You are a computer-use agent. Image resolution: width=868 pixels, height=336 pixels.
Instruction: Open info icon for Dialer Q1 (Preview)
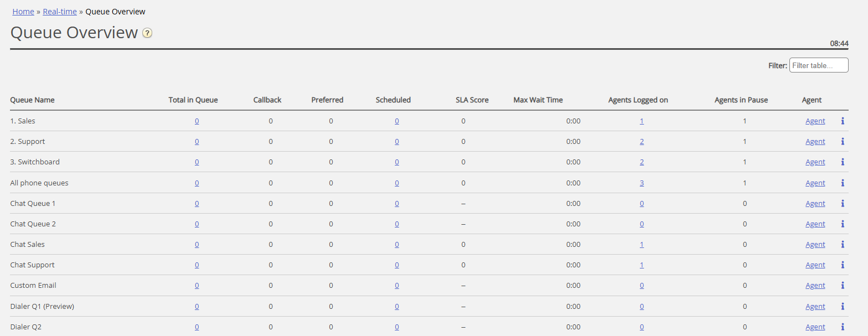(842, 307)
